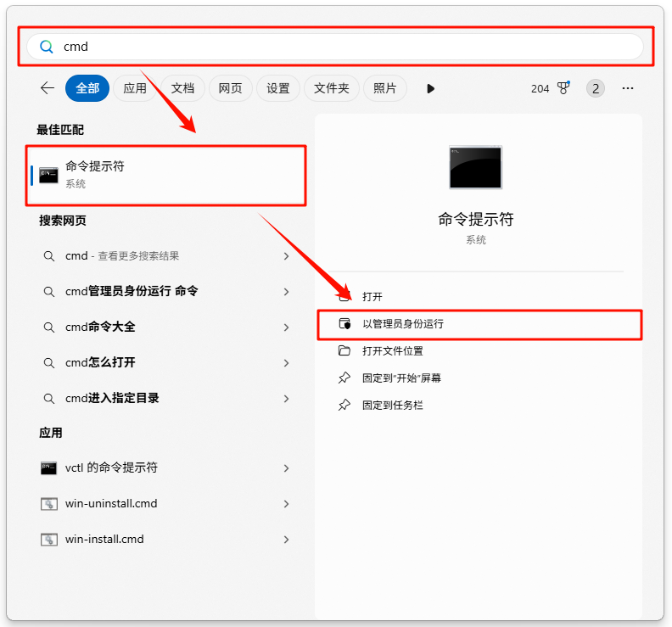This screenshot has width=672, height=627.
Task: Select 以管理员身份运行 option
Action: [x=403, y=324]
